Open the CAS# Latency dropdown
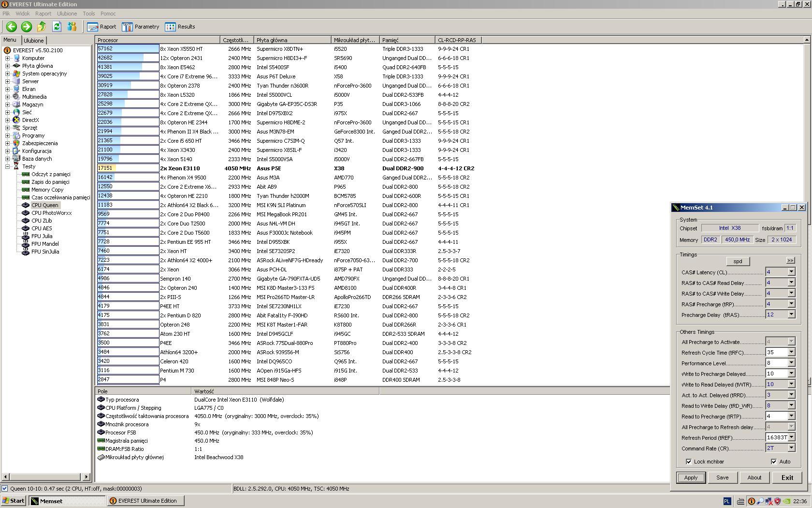The image size is (812, 508). (791, 272)
